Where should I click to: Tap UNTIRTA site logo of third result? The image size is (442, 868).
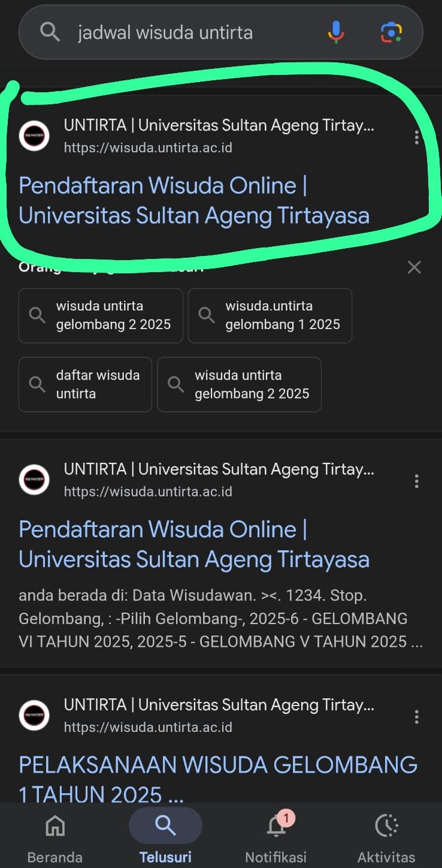(34, 715)
